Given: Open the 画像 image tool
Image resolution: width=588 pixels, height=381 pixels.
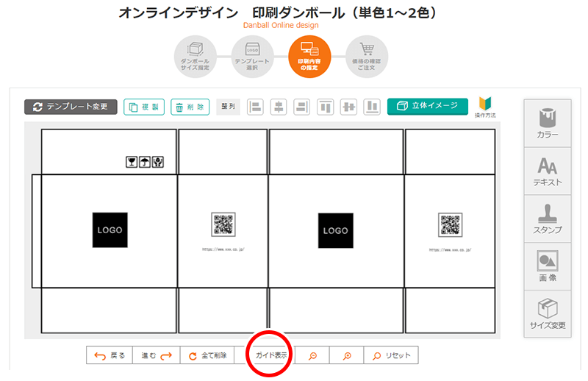Looking at the screenshot, I should tap(548, 266).
